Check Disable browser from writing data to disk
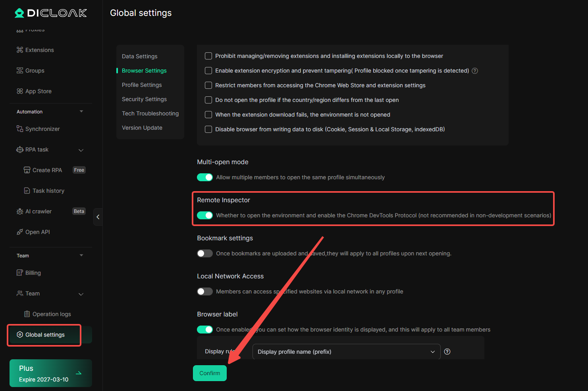Image resolution: width=588 pixels, height=391 pixels. (x=208, y=129)
